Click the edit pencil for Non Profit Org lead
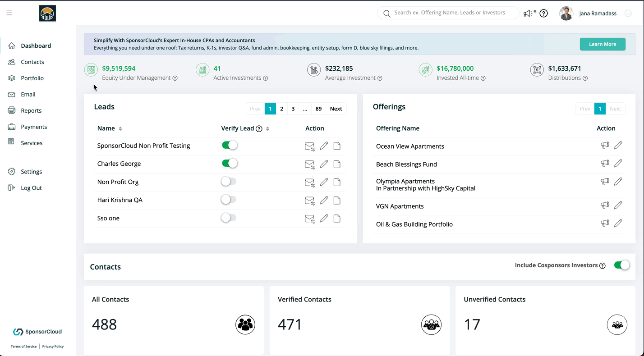Screen dimensions: 644x356 324,182
